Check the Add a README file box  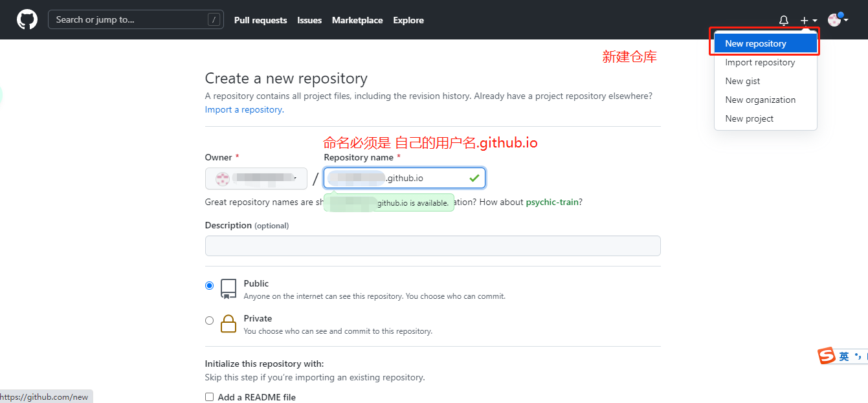[x=209, y=397]
